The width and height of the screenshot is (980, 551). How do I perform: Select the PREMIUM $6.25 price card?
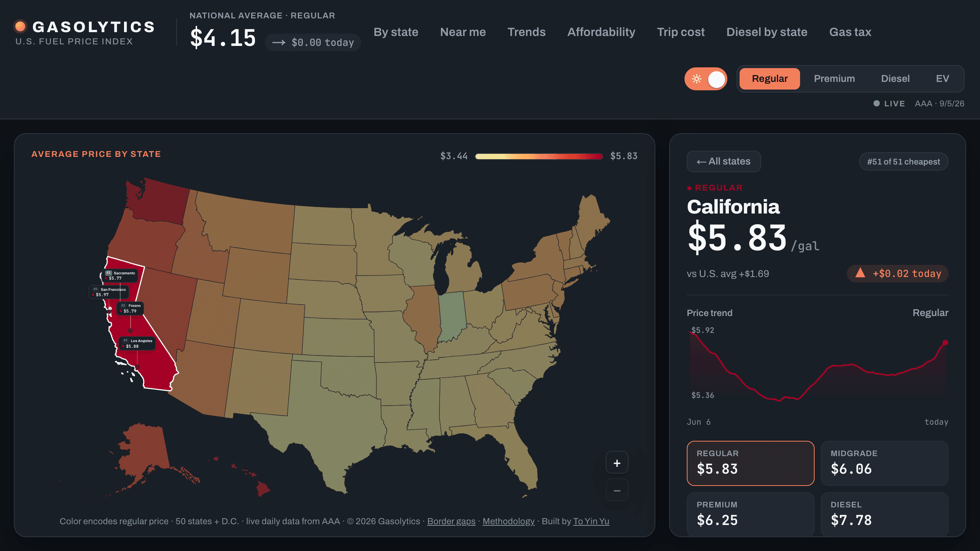pyautogui.click(x=750, y=514)
